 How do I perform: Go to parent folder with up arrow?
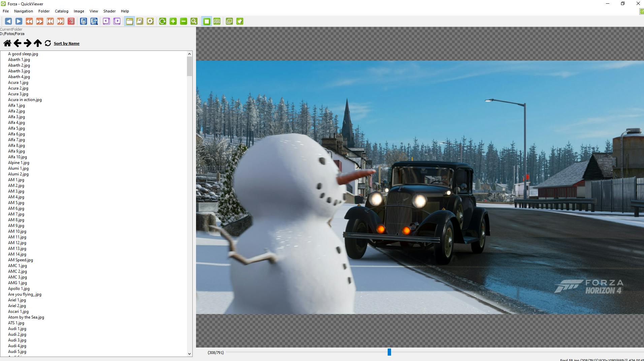pos(38,43)
